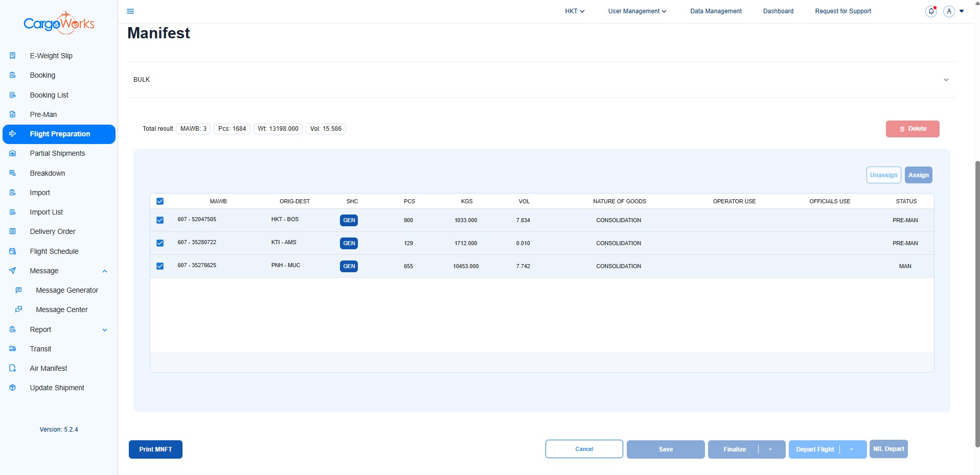The image size is (980, 475).
Task: Click the hamburger menu icon
Action: click(130, 11)
